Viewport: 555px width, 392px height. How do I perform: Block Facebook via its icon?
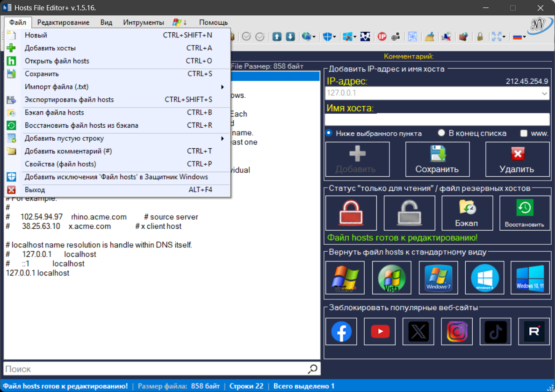(341, 332)
